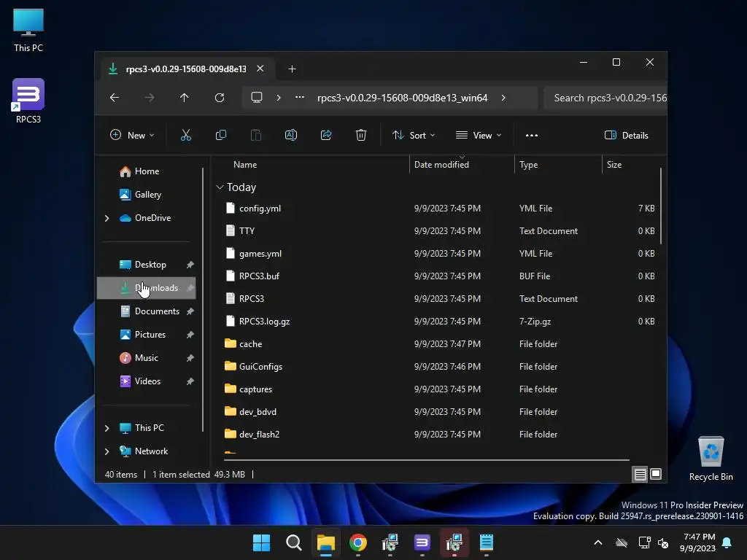Open taskbar Search
Screen dimensions: 747x560
(293, 542)
